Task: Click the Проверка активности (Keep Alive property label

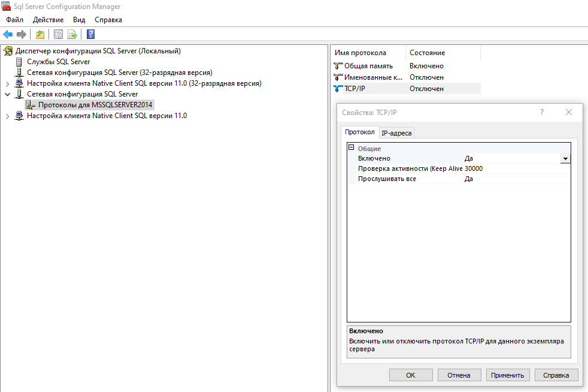Action: point(410,168)
